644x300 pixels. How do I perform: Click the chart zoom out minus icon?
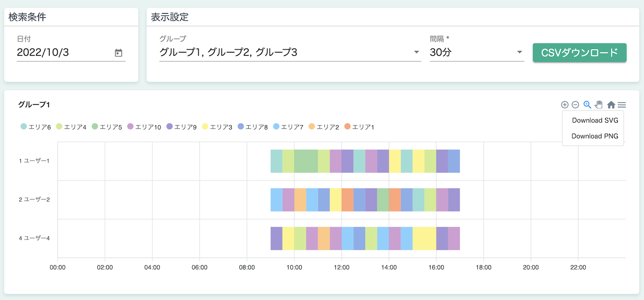pyautogui.click(x=575, y=105)
